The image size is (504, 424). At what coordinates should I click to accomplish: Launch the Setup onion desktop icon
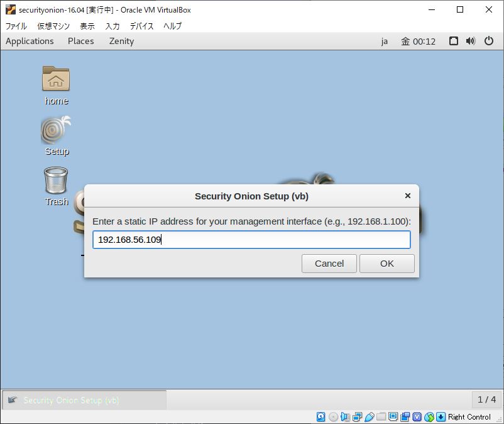[x=56, y=130]
